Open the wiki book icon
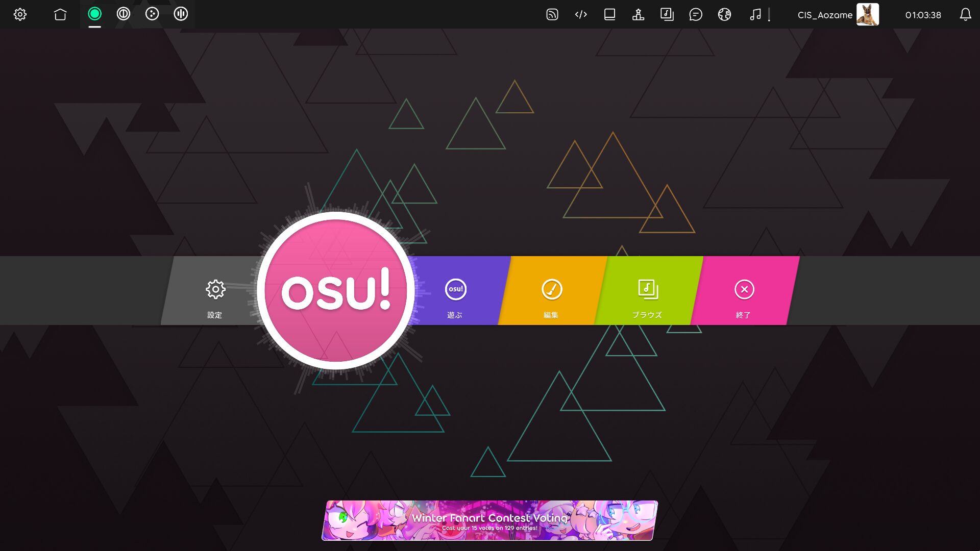This screenshot has height=551, width=980. [609, 14]
